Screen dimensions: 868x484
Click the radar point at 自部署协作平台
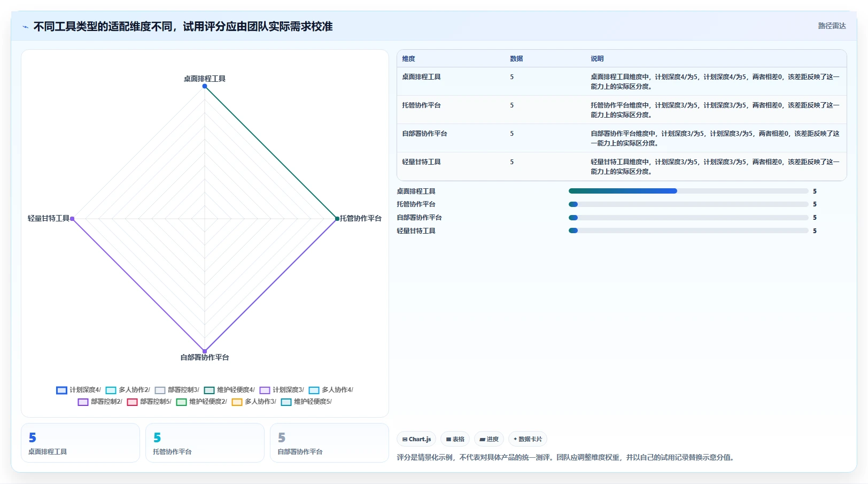tap(205, 351)
